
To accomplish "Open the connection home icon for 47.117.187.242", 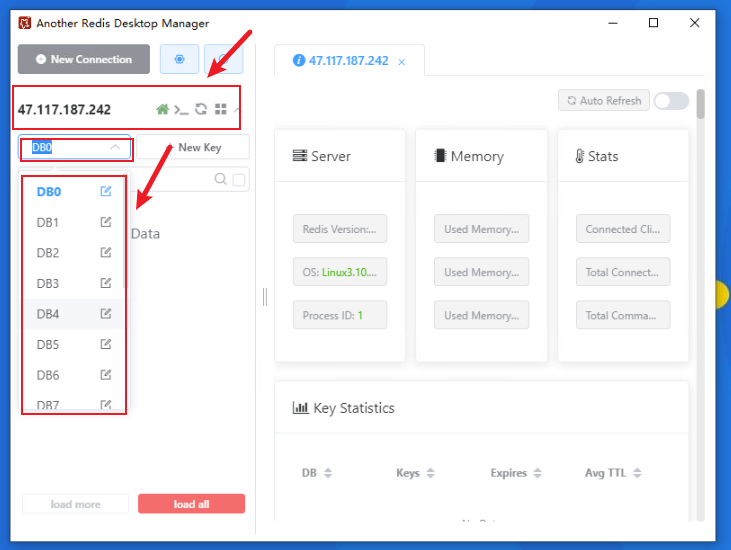I will pyautogui.click(x=162, y=109).
